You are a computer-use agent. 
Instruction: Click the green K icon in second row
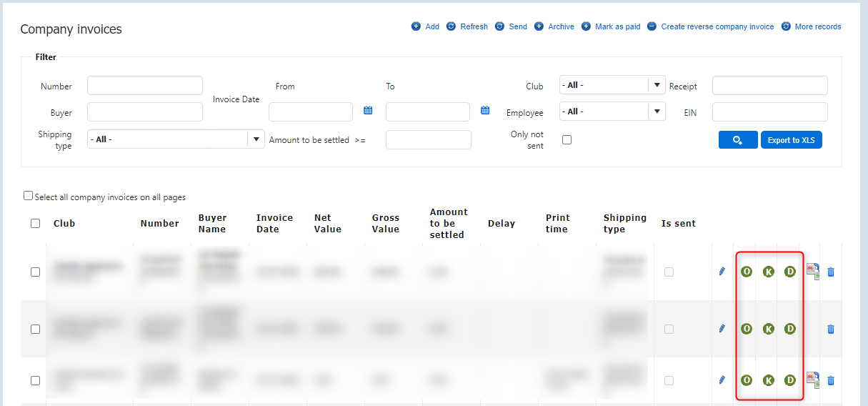769,329
